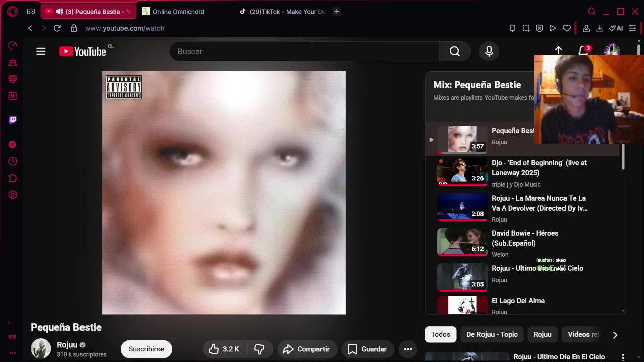
Task: Search in tabs with magnifier icon
Action: [592, 11]
